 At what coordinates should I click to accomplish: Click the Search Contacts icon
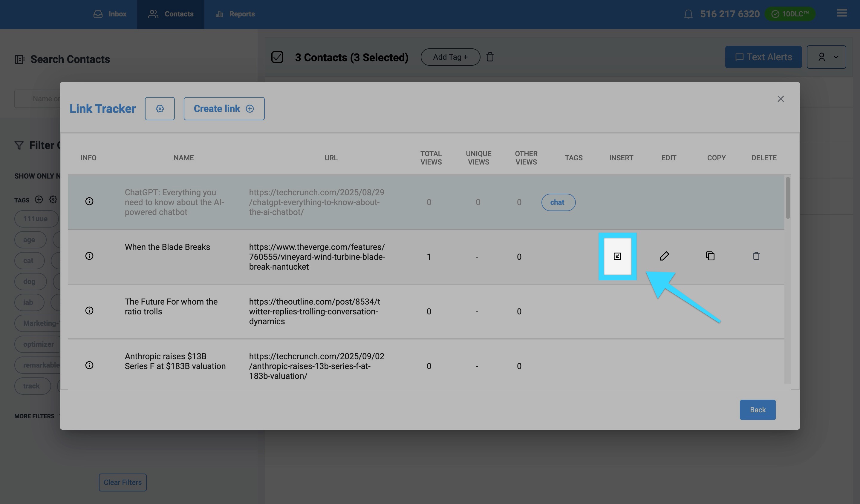coord(19,59)
